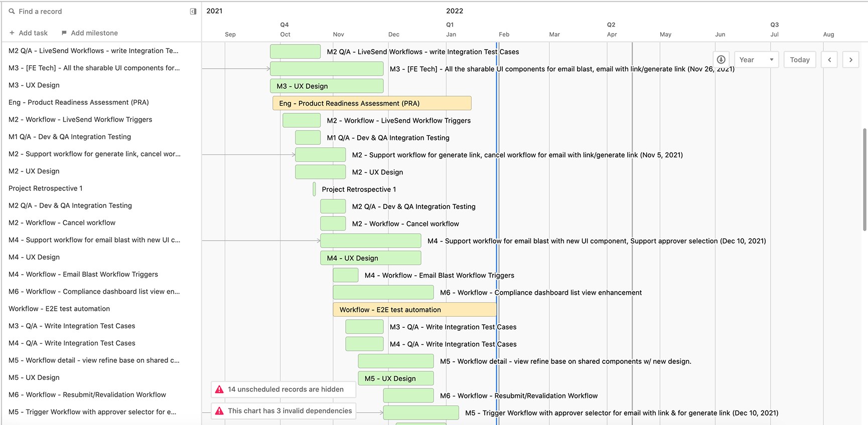Open 'Project Retrospective 1' list row
The width and height of the screenshot is (868, 425).
tap(101, 188)
